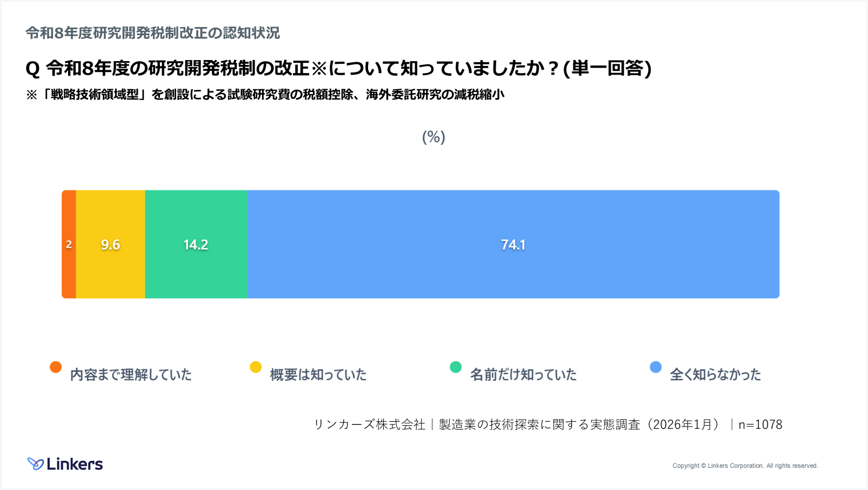868x490 pixels.
Task: Click the legend label 概要は知っていた
Action: pos(318,374)
